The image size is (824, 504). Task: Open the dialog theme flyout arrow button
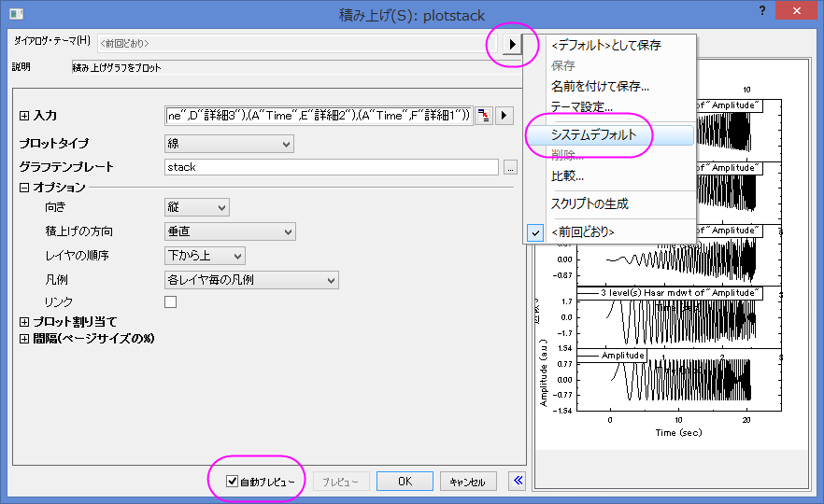pyautogui.click(x=512, y=44)
